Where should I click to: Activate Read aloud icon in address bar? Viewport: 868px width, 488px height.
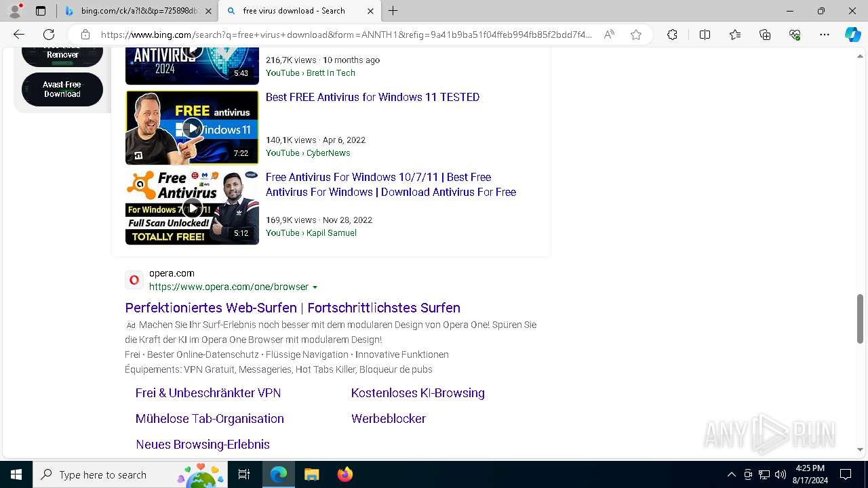609,35
